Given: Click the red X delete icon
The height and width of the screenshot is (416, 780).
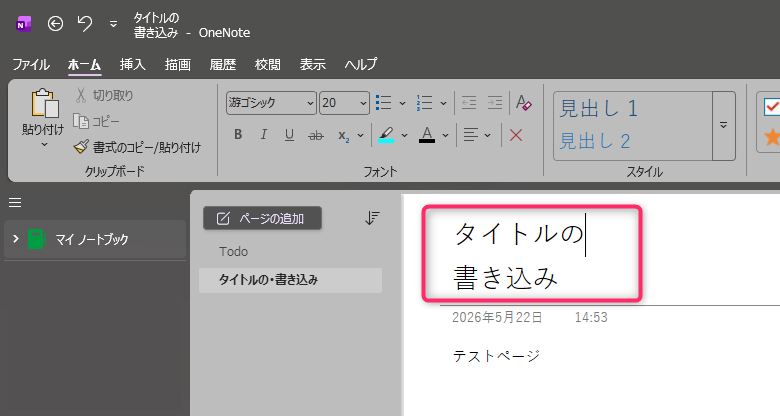Looking at the screenshot, I should [x=516, y=135].
